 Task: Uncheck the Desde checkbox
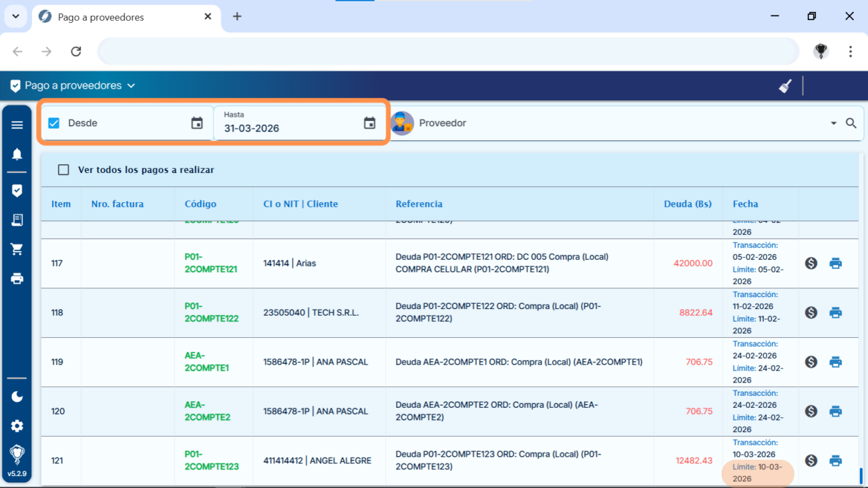[x=54, y=123]
